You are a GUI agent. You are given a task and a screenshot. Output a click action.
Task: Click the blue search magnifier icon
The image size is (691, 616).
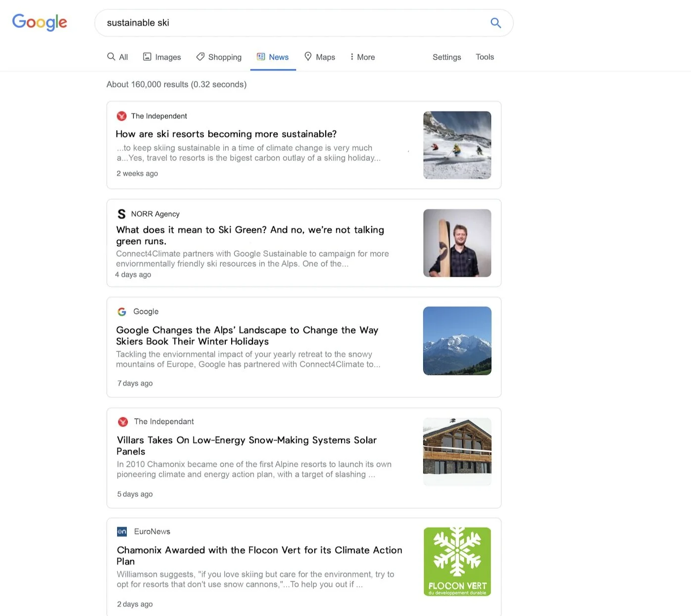coord(495,23)
